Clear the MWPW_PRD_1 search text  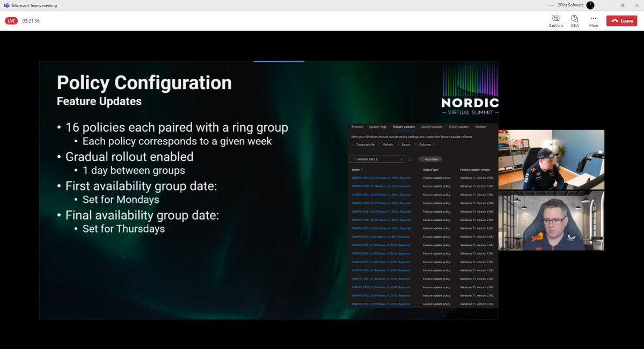pos(401,159)
